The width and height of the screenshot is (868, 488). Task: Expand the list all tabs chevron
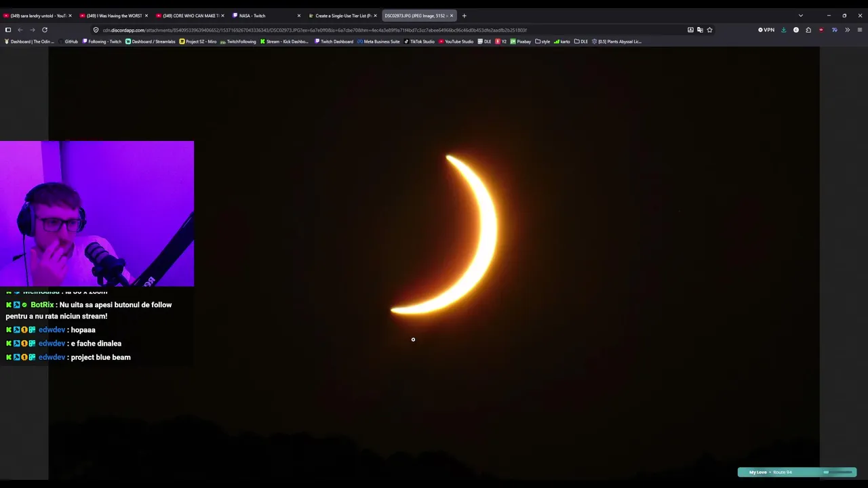click(801, 16)
